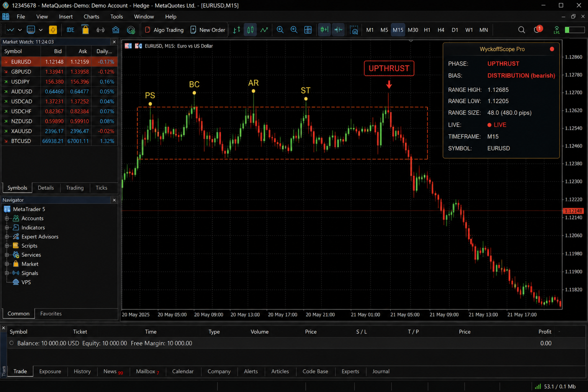
Task: Click the Services icon in Navigator
Action: coord(16,255)
